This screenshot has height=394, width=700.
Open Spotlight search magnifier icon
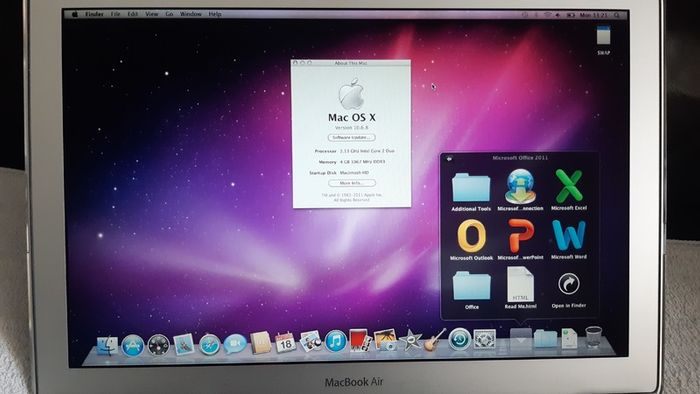click(x=617, y=15)
